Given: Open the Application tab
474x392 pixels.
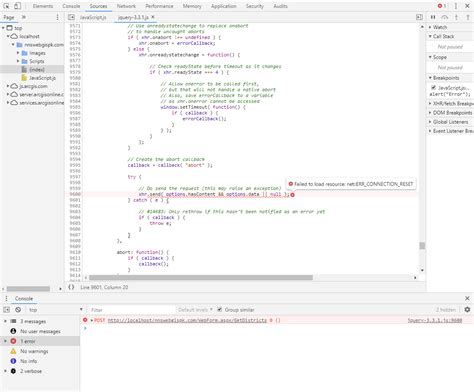Looking at the screenshot, I should tap(223, 6).
